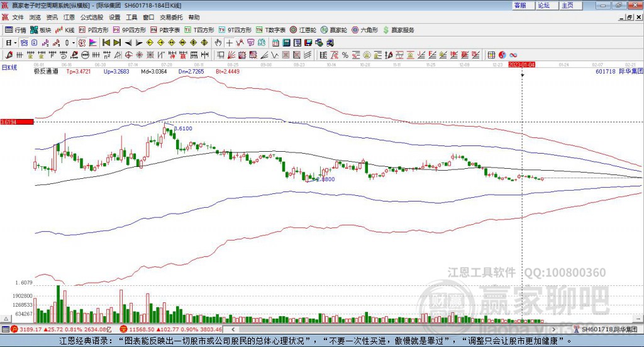Open the 文件 menu
644x347 pixels.
tap(18, 17)
